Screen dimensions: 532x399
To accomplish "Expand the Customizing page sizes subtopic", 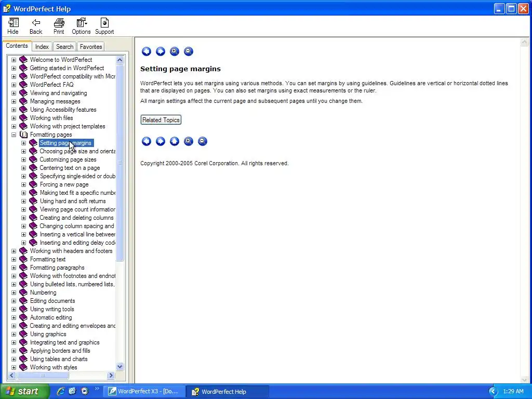I will click(x=23, y=160).
